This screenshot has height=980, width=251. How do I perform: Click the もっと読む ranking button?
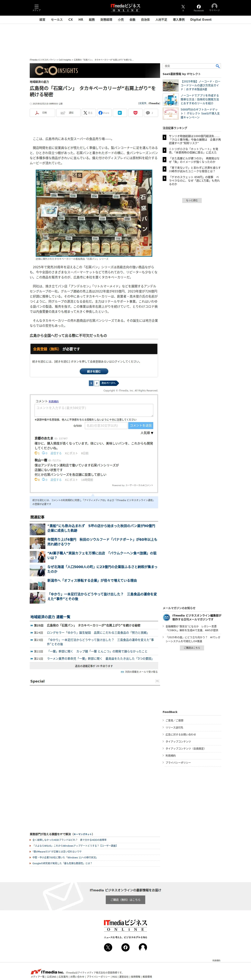point(192,200)
